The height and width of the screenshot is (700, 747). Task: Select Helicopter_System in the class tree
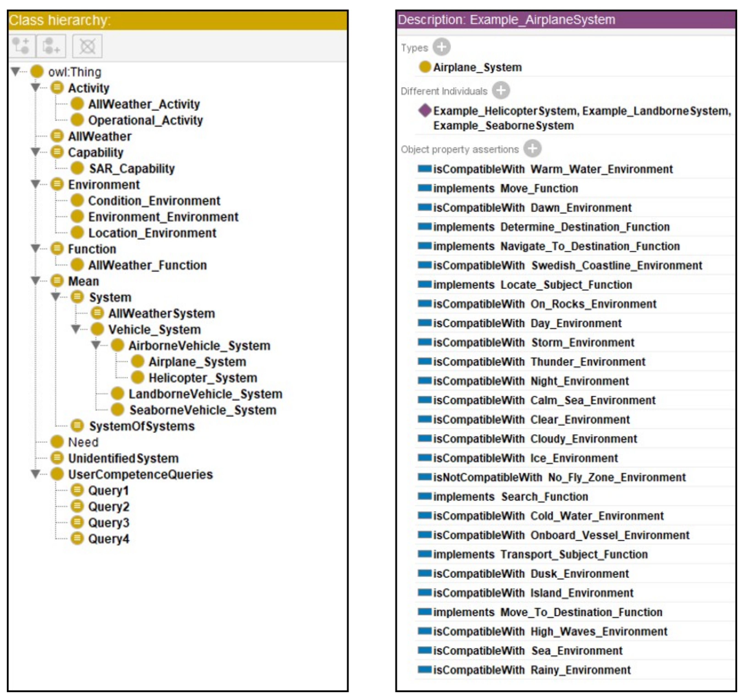[x=202, y=377]
